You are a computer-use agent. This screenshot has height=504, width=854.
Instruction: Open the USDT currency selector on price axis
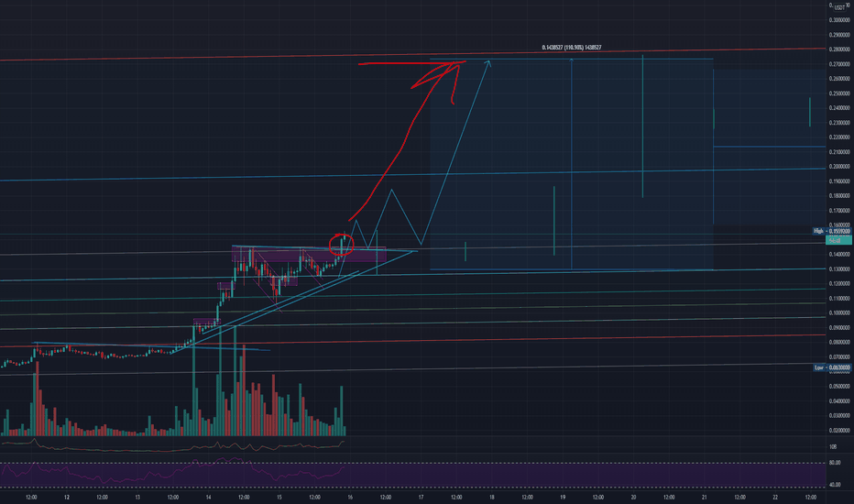click(840, 7)
